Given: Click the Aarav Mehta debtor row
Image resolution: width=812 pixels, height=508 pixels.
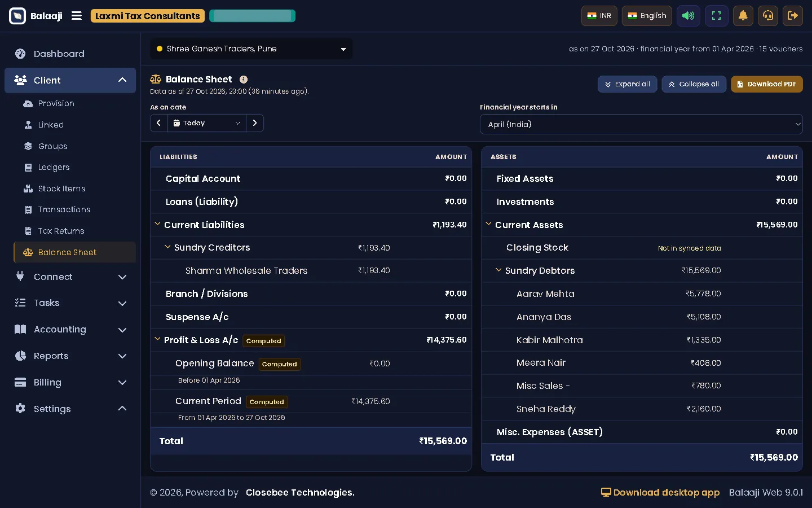Looking at the screenshot, I should pyautogui.click(x=642, y=294).
